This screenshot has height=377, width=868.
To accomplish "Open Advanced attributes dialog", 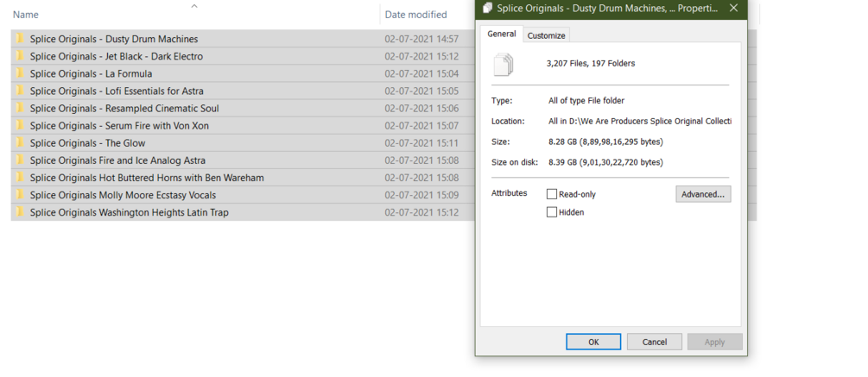I will (x=703, y=194).
